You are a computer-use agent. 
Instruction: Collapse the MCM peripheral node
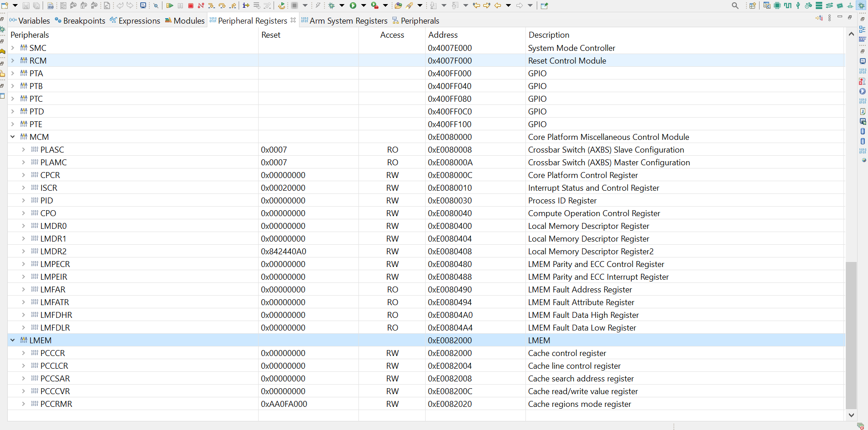[12, 137]
